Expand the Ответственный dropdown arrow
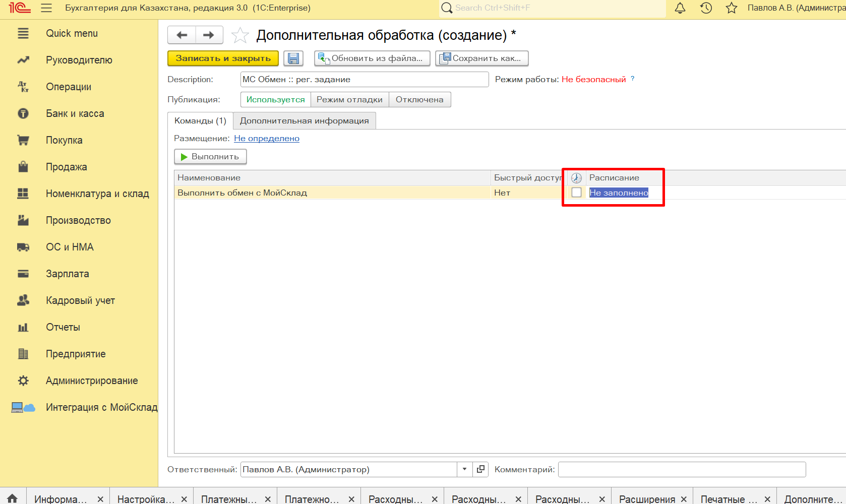Image resolution: width=846 pixels, height=504 pixels. [464, 469]
